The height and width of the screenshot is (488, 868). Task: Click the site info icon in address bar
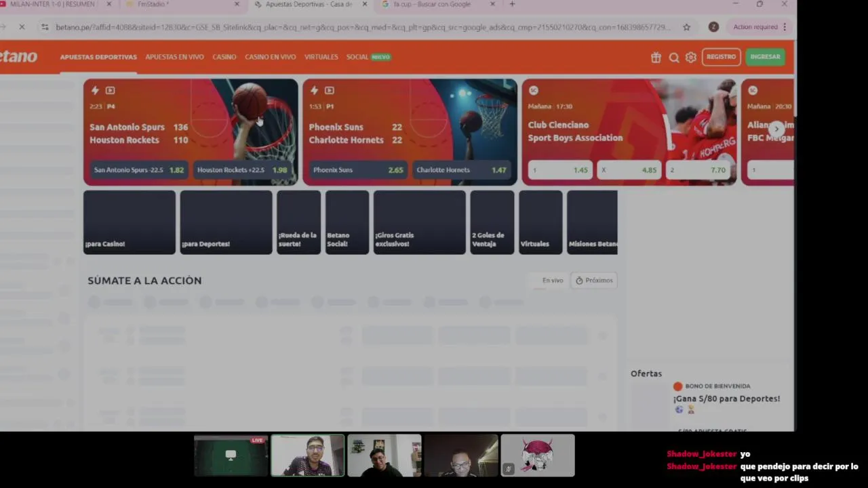[x=45, y=27]
